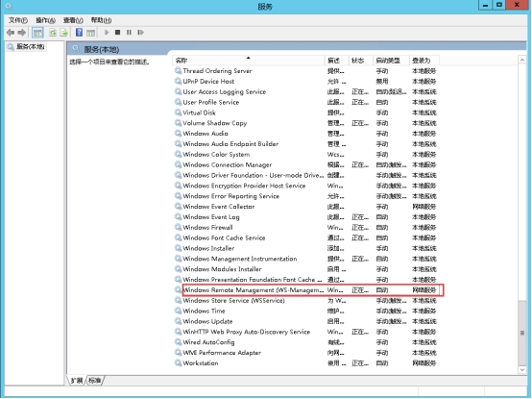The image size is (532, 399).
Task: Click the Refresh toolbar icon
Action: pos(53,33)
